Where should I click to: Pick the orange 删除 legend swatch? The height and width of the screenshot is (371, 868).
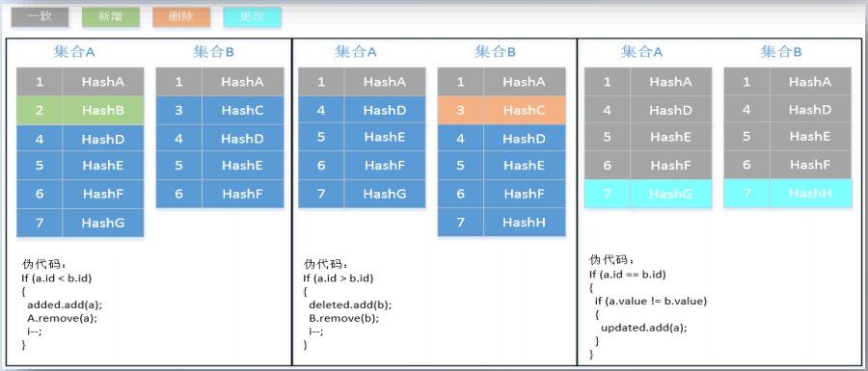pyautogui.click(x=181, y=16)
